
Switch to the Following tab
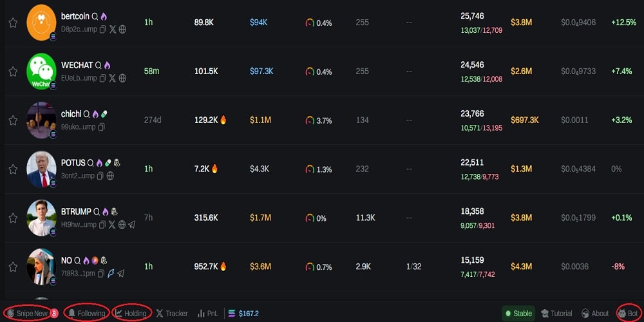(87, 314)
